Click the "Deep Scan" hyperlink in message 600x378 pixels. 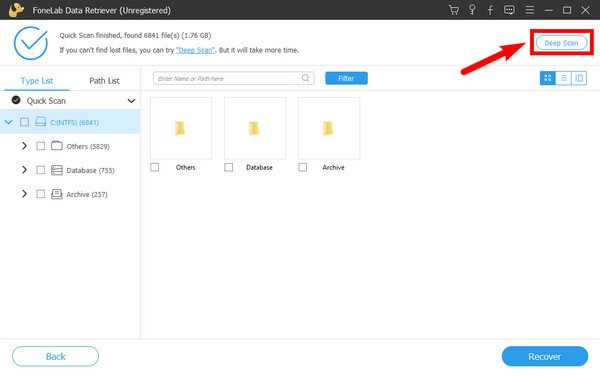pyautogui.click(x=196, y=50)
